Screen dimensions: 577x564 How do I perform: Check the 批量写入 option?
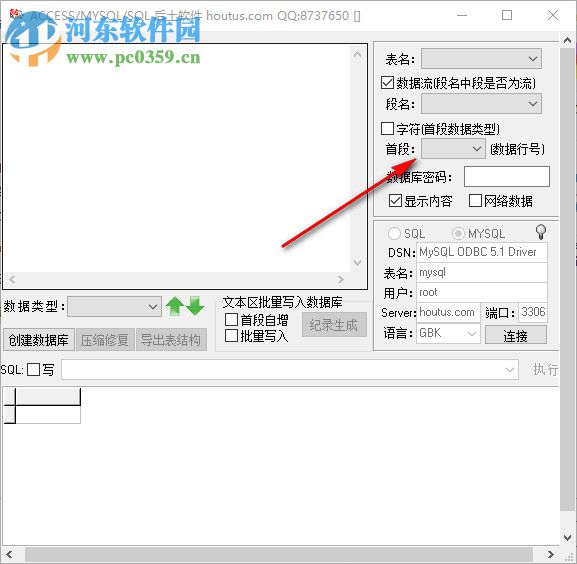(231, 336)
